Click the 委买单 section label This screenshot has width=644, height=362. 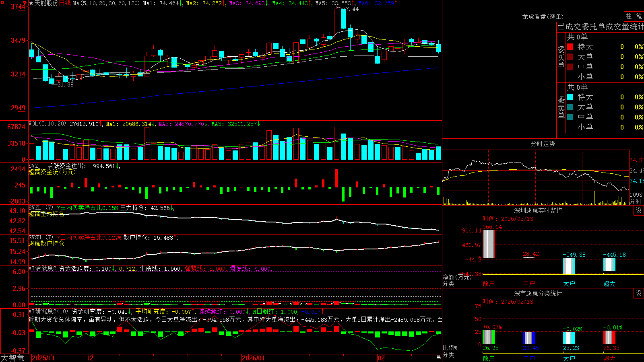pos(561,57)
